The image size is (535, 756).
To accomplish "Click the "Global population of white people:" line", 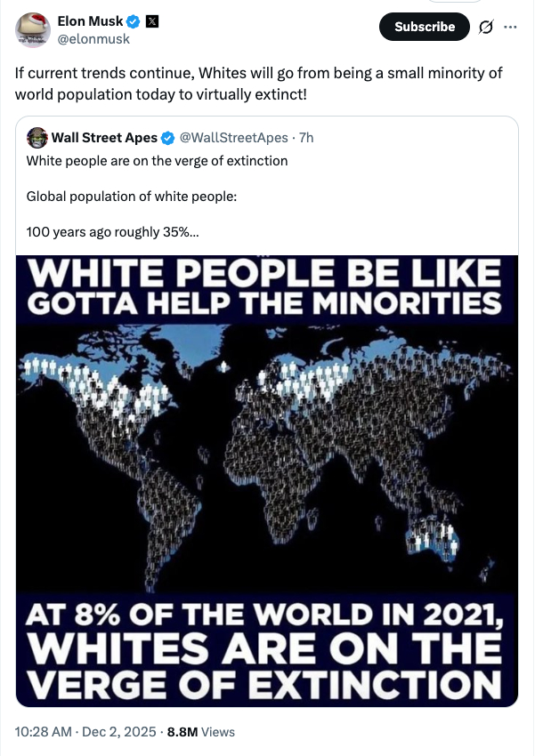I will pos(132,197).
